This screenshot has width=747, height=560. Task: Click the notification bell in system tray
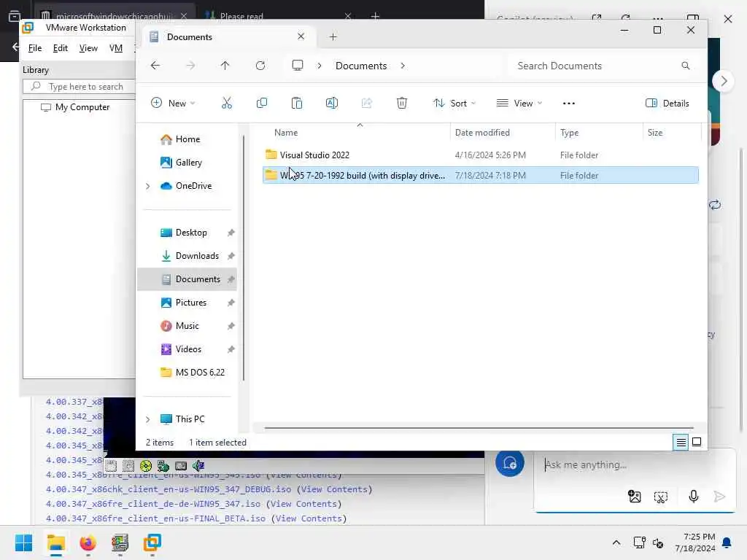pos(727,542)
